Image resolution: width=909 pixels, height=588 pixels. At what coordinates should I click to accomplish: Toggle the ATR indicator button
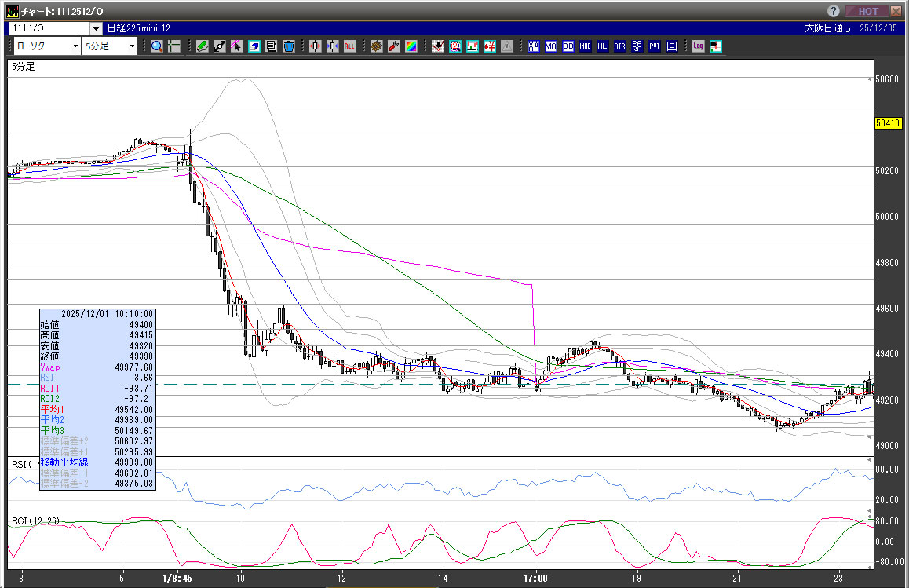pos(620,46)
